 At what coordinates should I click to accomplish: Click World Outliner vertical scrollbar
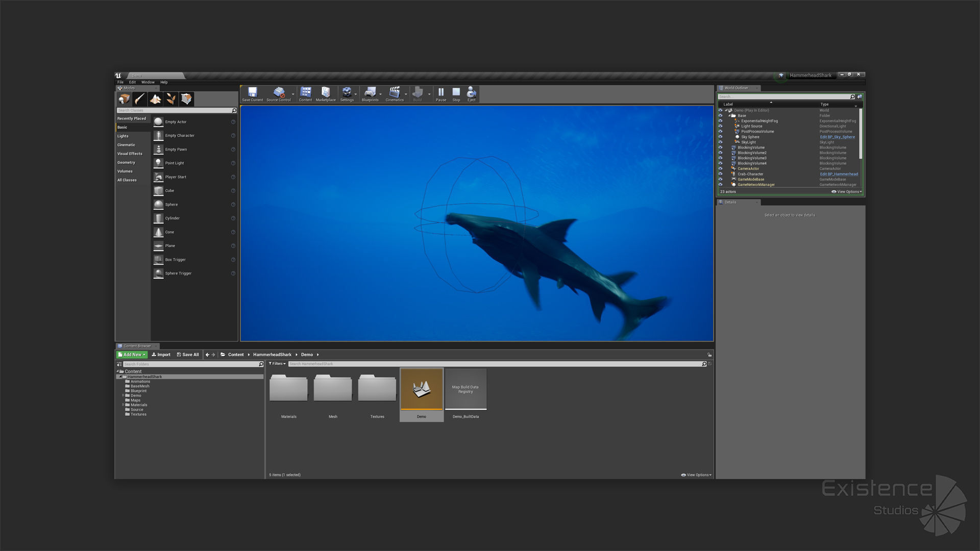coord(861,133)
